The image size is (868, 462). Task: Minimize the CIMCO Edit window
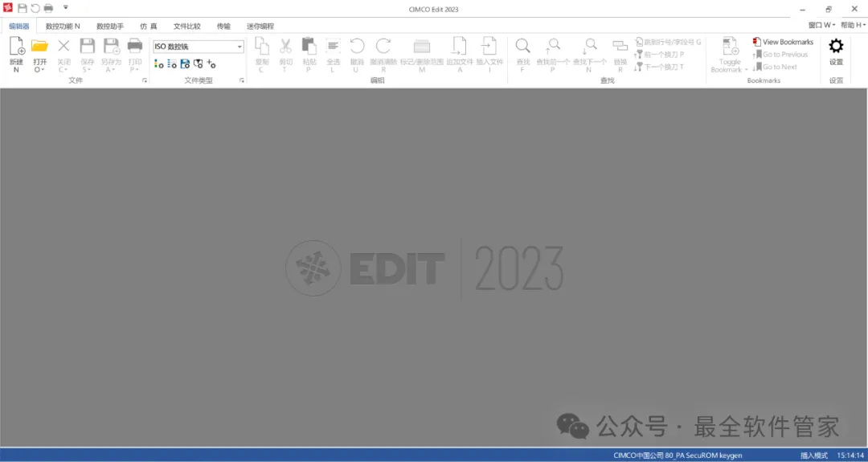coord(803,9)
